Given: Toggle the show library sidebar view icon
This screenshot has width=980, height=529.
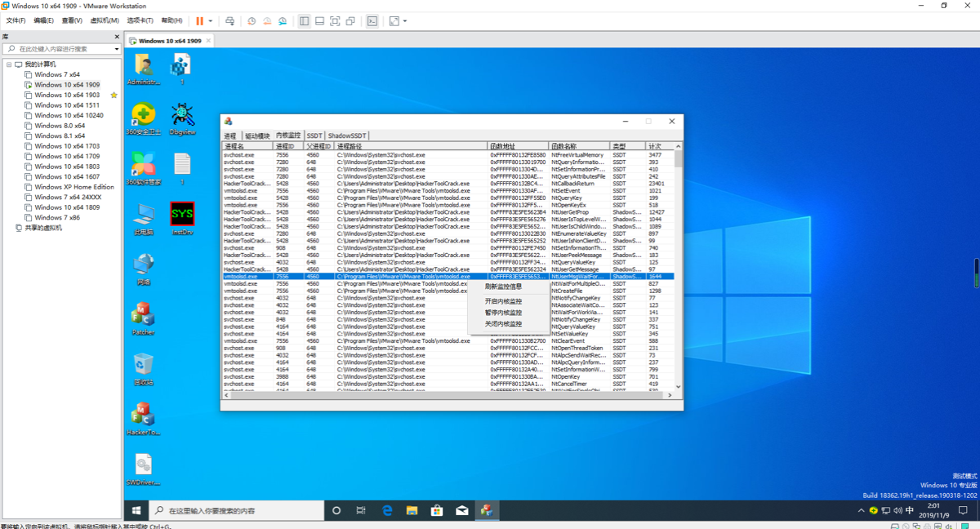Looking at the screenshot, I should [304, 20].
